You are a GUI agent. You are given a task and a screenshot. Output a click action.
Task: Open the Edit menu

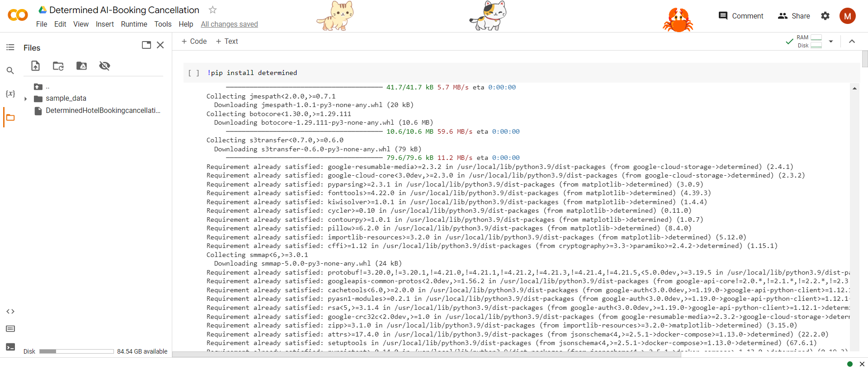tap(60, 24)
